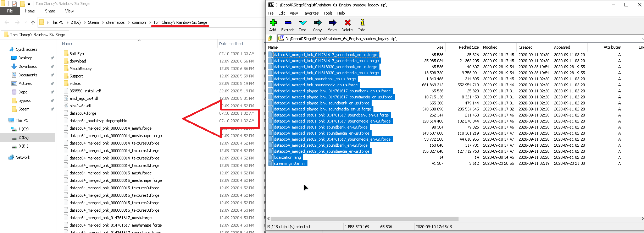Click the Add button in 7-Zip toolbar

point(273,25)
